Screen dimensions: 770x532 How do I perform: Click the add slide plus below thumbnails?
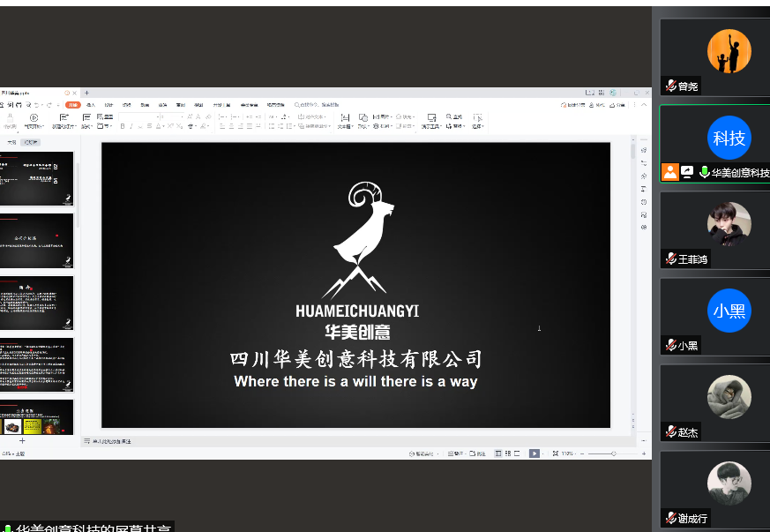(x=22, y=440)
